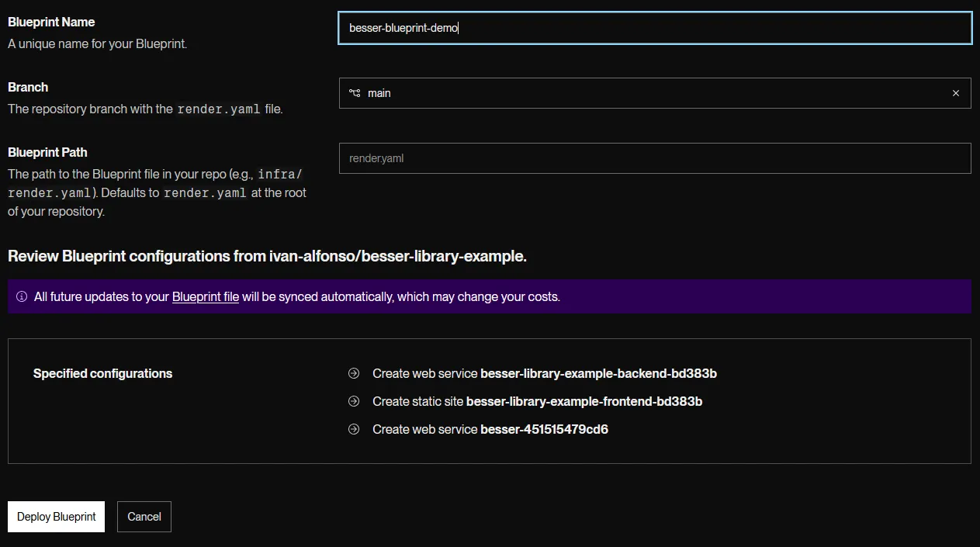Click arrow icon beside besser-451515479cd6

354,429
